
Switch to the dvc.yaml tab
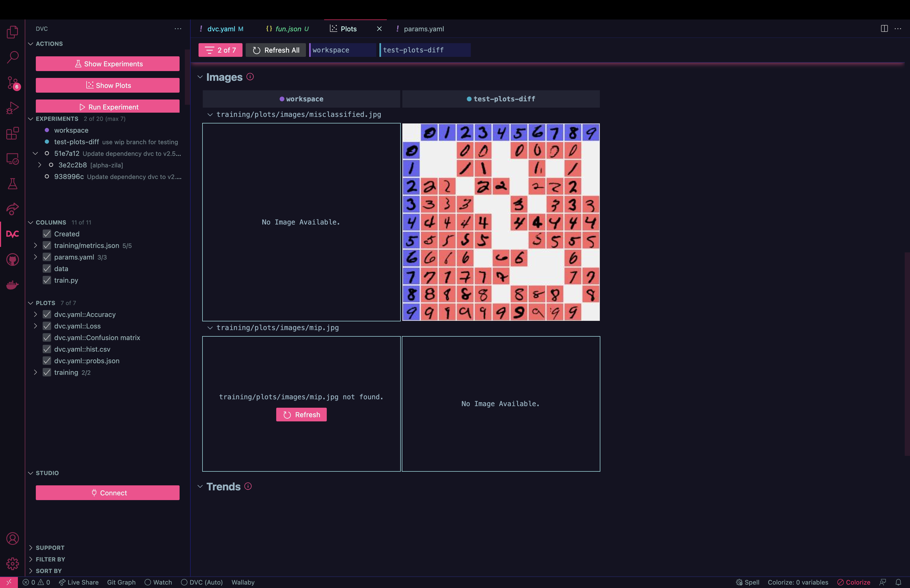[221, 29]
